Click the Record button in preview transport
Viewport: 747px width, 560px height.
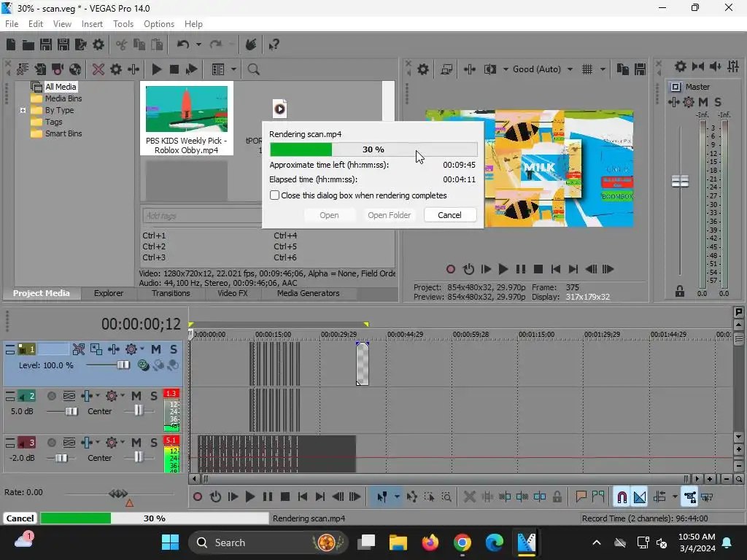451,270
